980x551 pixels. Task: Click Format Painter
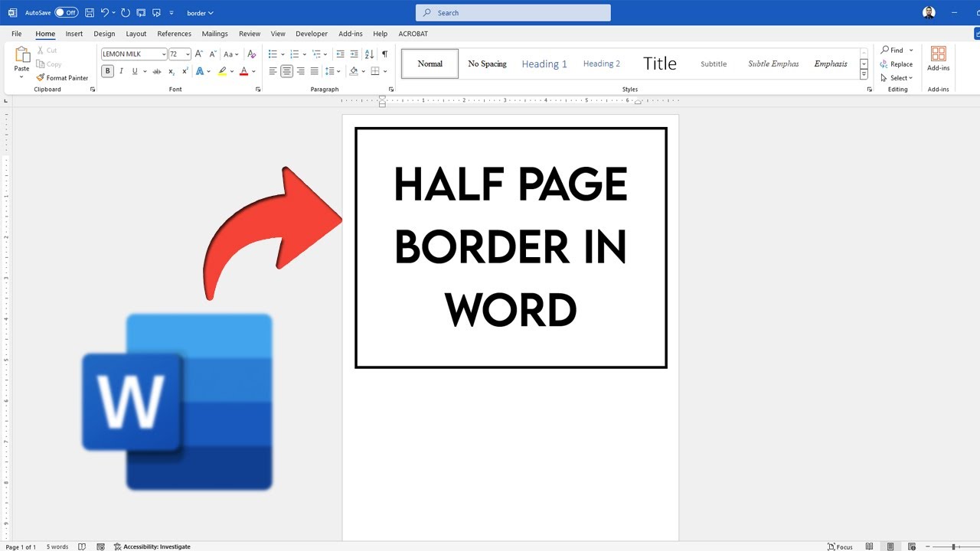(x=62, y=77)
